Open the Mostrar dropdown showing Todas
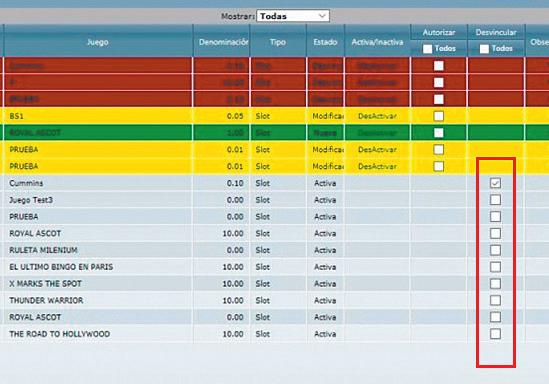 (293, 16)
